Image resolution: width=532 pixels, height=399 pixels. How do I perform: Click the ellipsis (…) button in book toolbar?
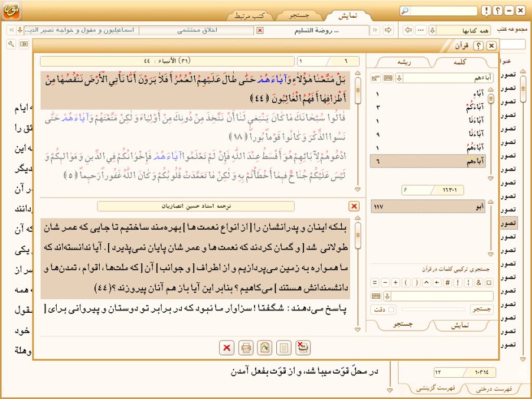click(421, 30)
